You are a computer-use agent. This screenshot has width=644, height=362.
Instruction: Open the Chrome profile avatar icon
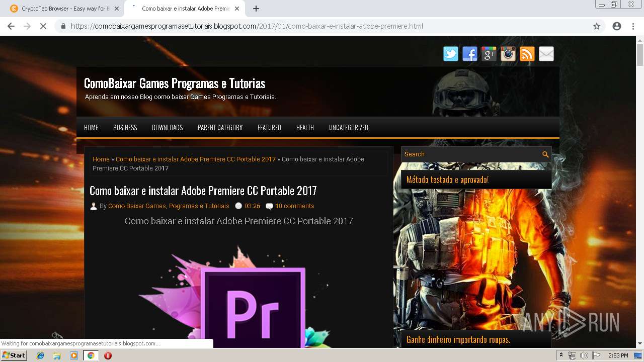tap(617, 26)
